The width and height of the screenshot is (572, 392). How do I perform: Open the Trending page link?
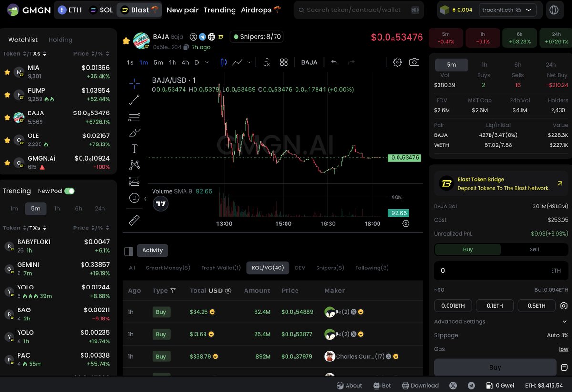[220, 10]
